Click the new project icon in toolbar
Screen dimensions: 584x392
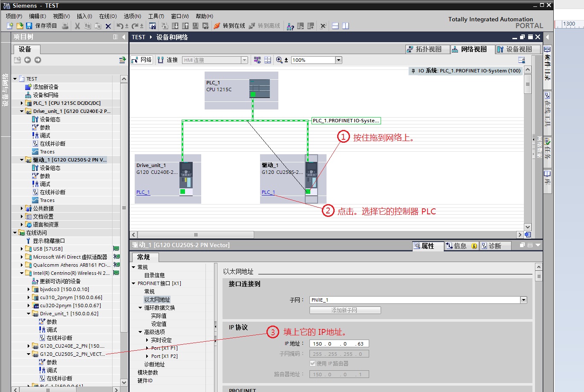coord(10,26)
